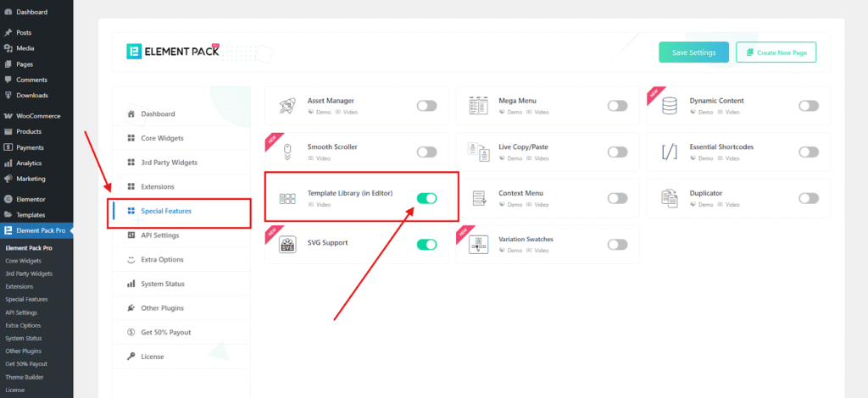Open the Duplicator Demo link

point(701,205)
